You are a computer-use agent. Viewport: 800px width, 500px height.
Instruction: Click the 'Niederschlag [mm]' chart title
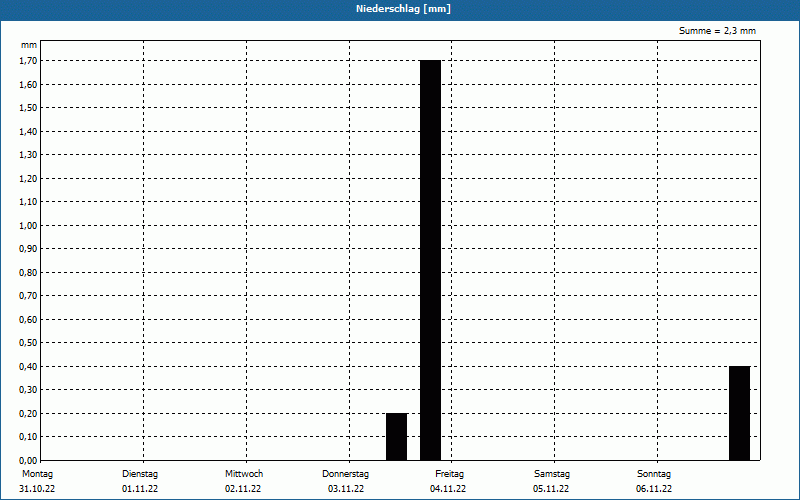(403, 9)
